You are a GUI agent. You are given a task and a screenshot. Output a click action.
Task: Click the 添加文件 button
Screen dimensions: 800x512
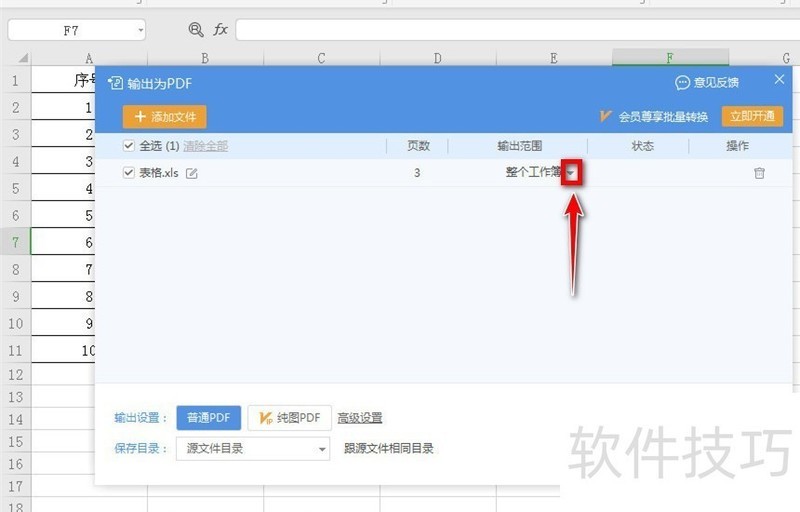[x=164, y=117]
